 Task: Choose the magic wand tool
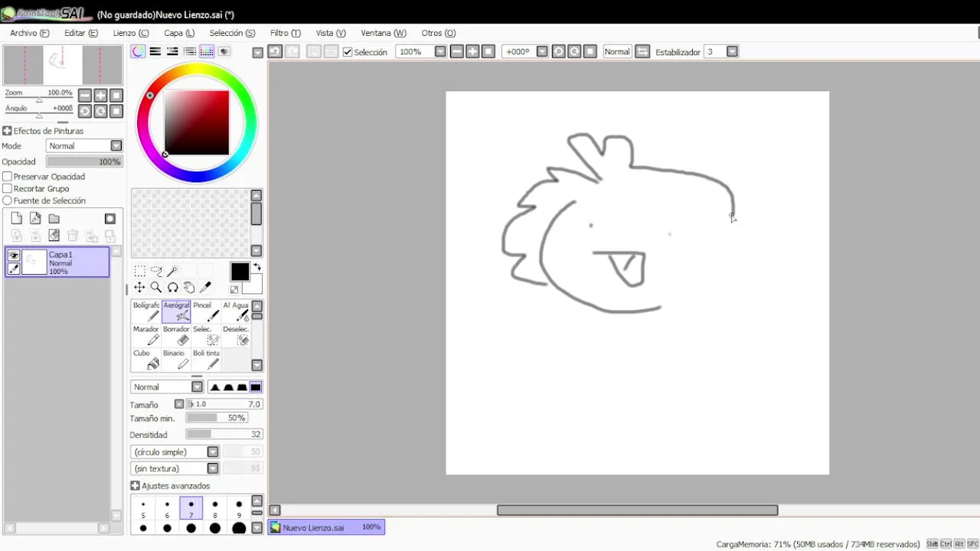point(173,271)
